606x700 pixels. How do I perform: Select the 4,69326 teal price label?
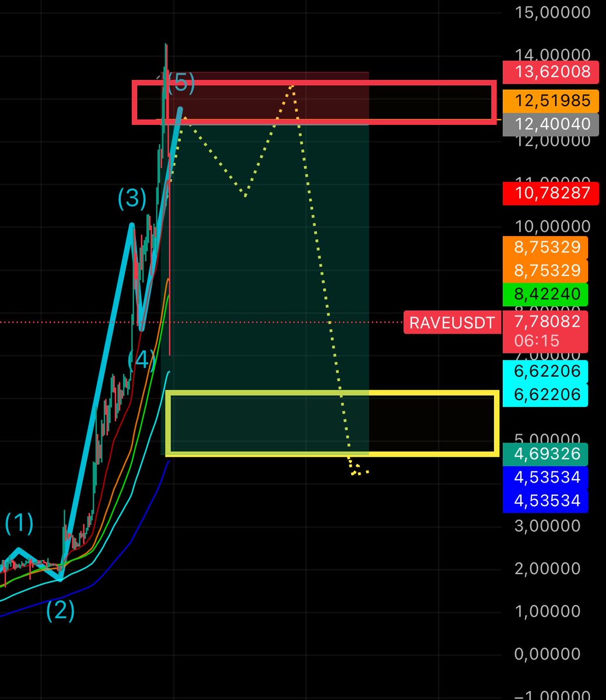click(x=545, y=454)
